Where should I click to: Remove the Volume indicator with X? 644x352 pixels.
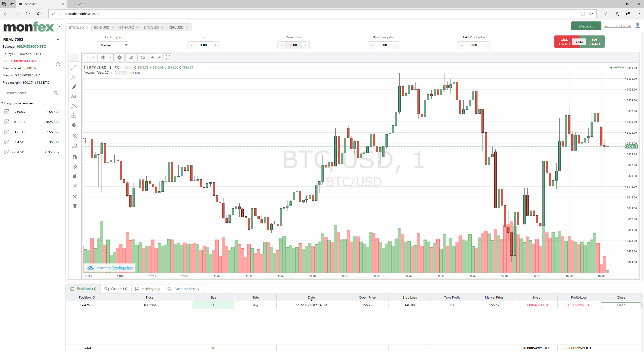coord(125,73)
